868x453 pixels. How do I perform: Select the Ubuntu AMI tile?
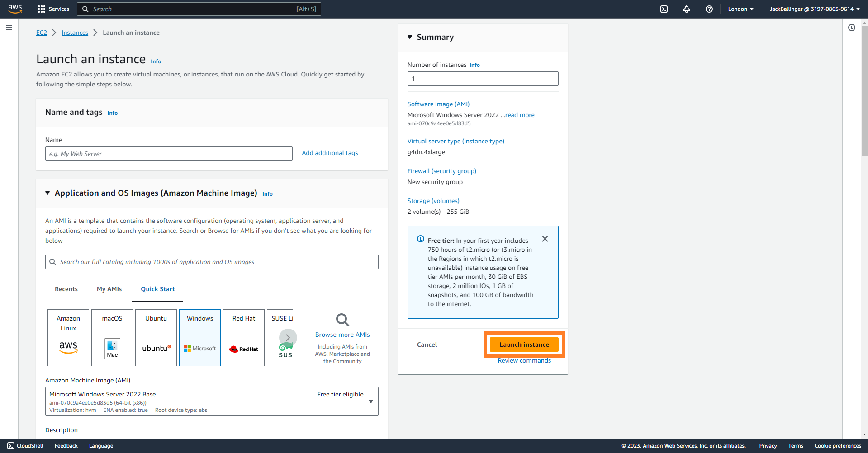(x=156, y=337)
